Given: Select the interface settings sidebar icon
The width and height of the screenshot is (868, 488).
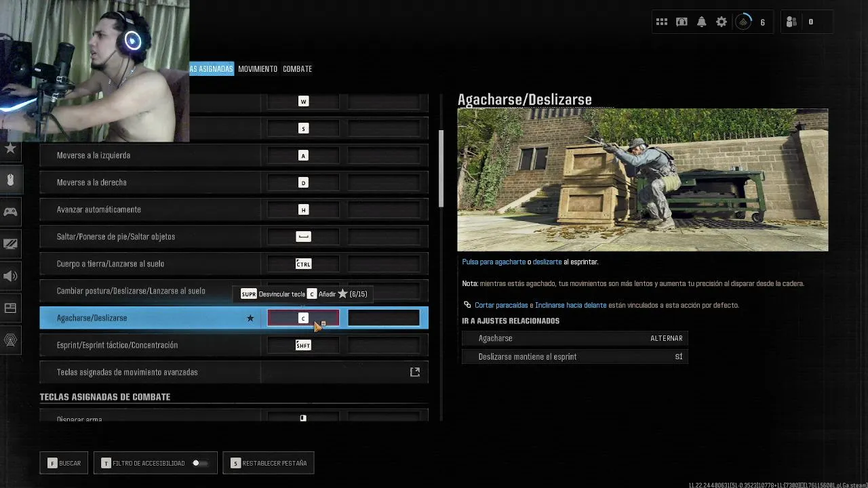Looking at the screenshot, I should pos(10,308).
